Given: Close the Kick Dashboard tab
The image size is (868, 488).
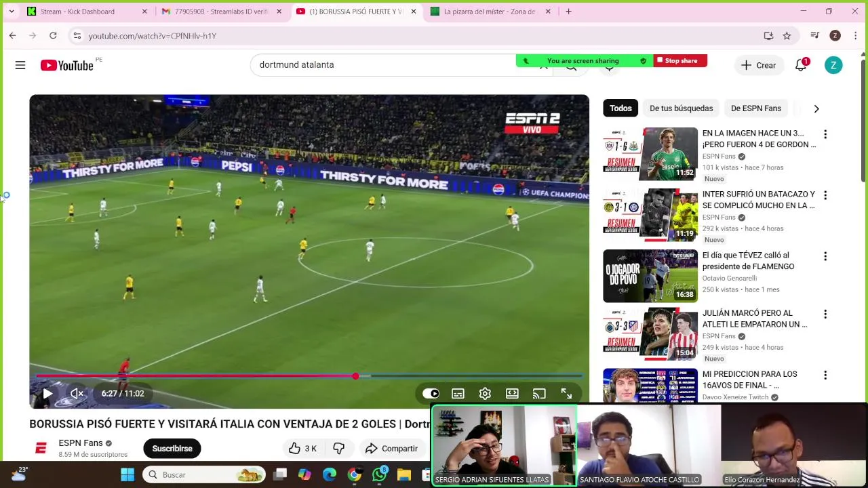Looking at the screenshot, I should [x=144, y=12].
